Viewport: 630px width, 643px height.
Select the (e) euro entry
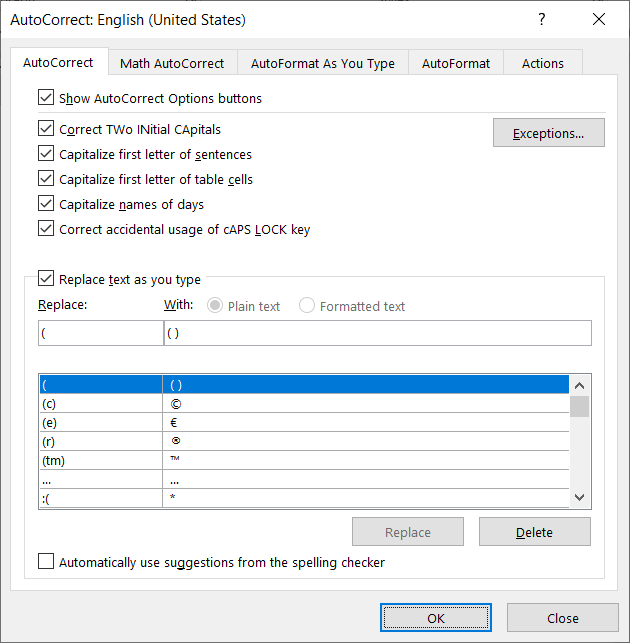[x=304, y=422]
